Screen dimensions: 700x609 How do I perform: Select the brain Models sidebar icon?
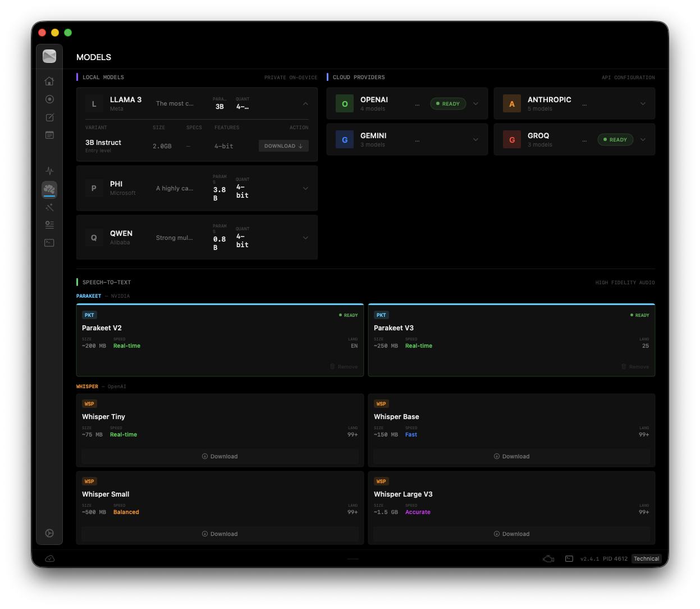[49, 189]
